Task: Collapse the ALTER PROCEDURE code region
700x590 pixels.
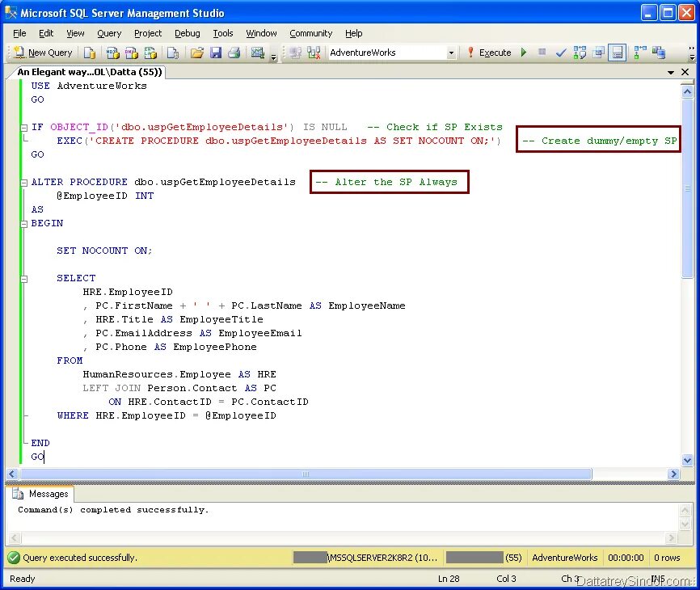Action: [x=23, y=182]
